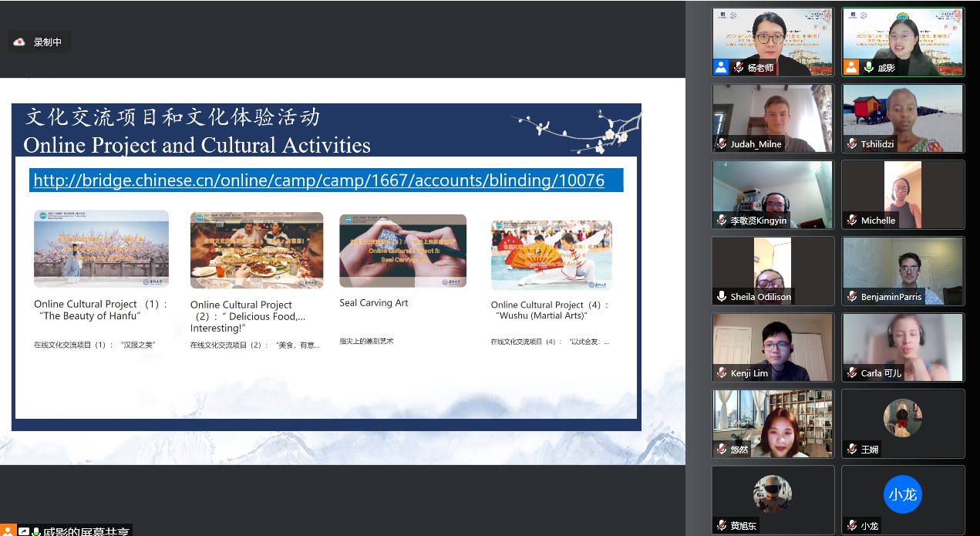Click the muted mic icon beside BenjaminParris
Viewport: 980px width, 536px height.
[852, 296]
